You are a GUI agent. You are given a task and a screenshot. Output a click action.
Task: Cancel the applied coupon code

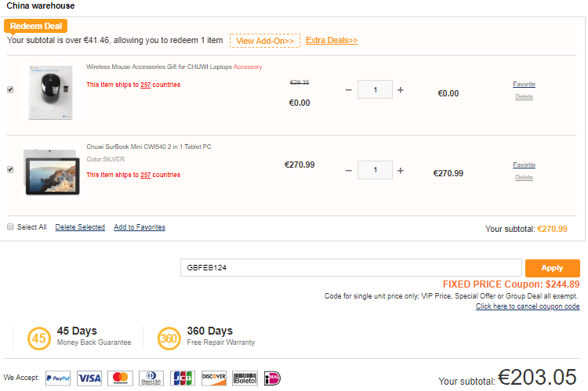point(527,306)
